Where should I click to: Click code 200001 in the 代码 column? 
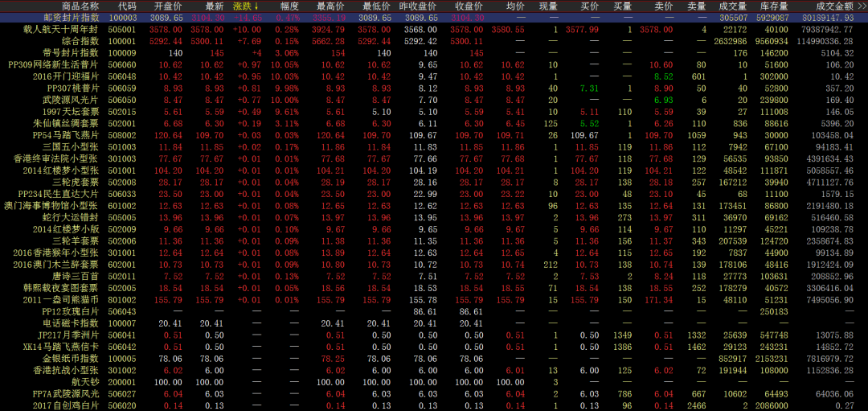[x=122, y=381]
